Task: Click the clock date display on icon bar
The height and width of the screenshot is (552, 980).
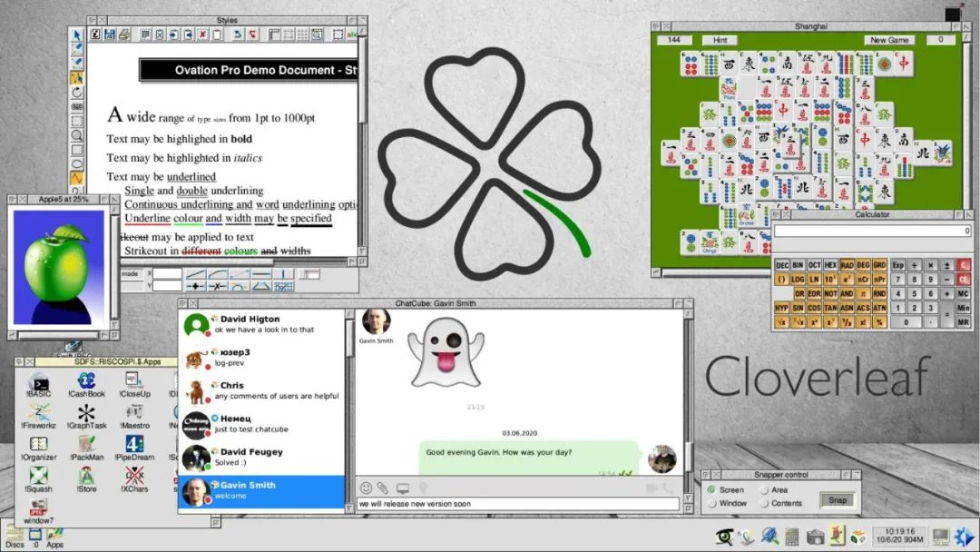Action: click(x=899, y=536)
